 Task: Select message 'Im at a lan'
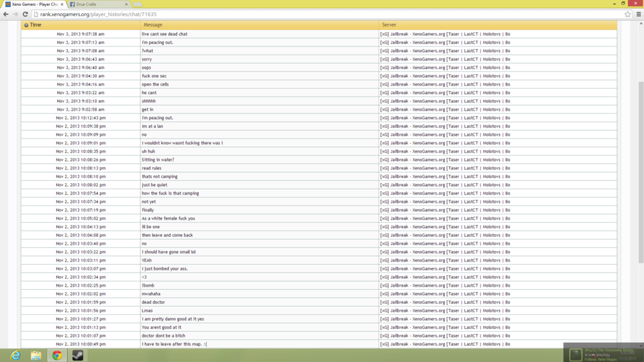(153, 126)
